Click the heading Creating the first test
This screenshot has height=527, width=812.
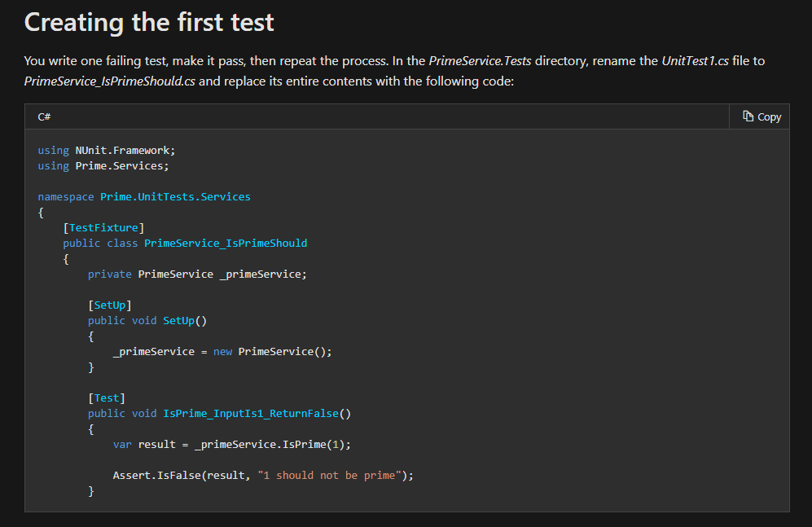(x=149, y=22)
